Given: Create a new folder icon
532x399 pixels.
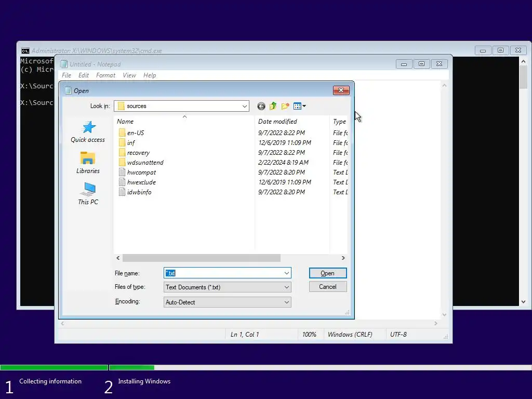Looking at the screenshot, I should point(285,106).
